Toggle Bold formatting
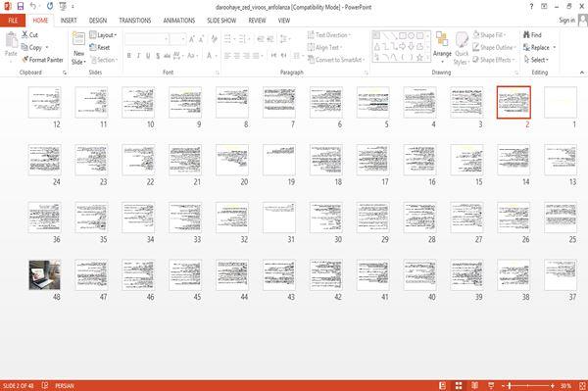The image size is (588, 391). 129,56
